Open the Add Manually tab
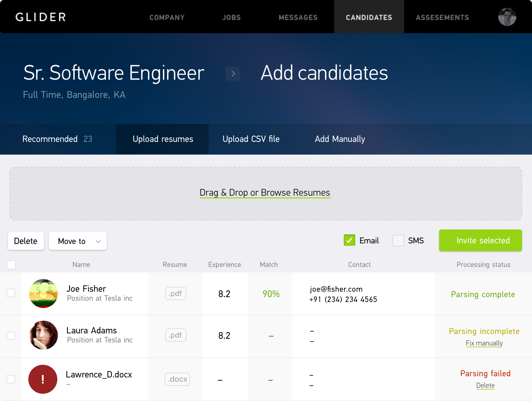The image size is (532, 401). 340,139
